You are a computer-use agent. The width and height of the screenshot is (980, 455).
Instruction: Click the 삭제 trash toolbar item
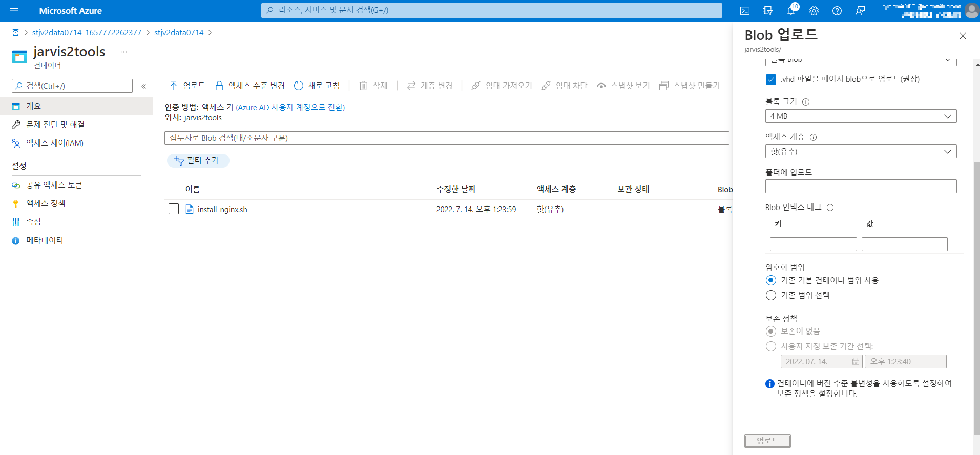(x=373, y=86)
